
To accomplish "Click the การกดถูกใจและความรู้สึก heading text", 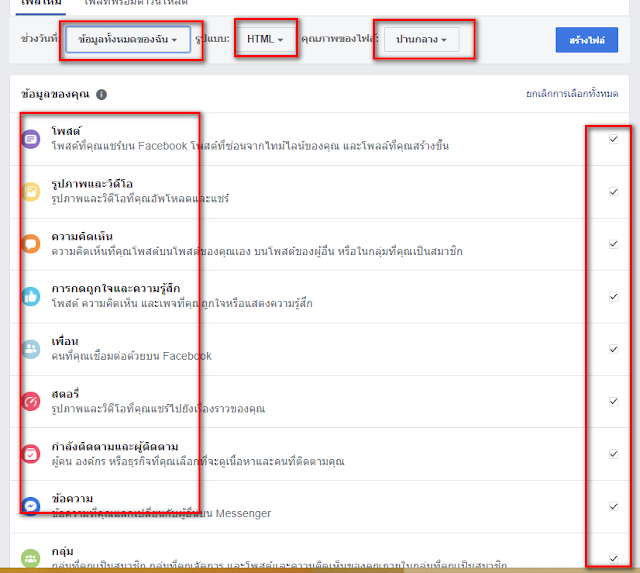I will 116,289.
